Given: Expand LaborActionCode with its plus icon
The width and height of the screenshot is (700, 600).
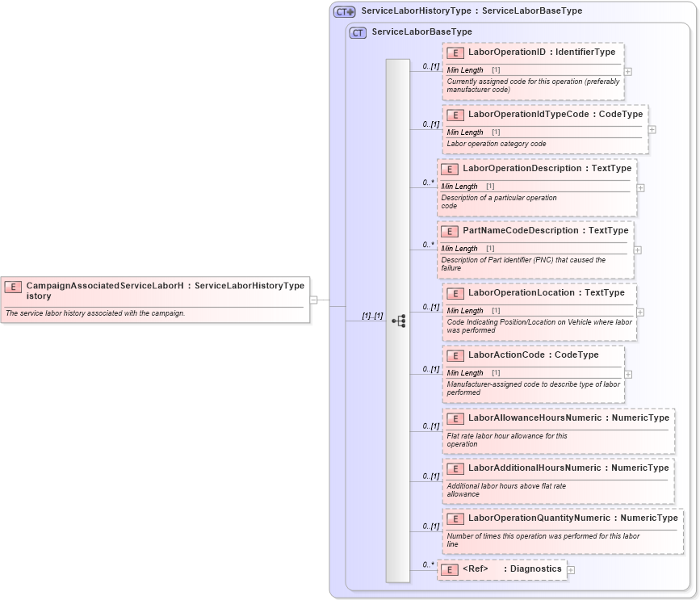Looking at the screenshot, I should [627, 373].
